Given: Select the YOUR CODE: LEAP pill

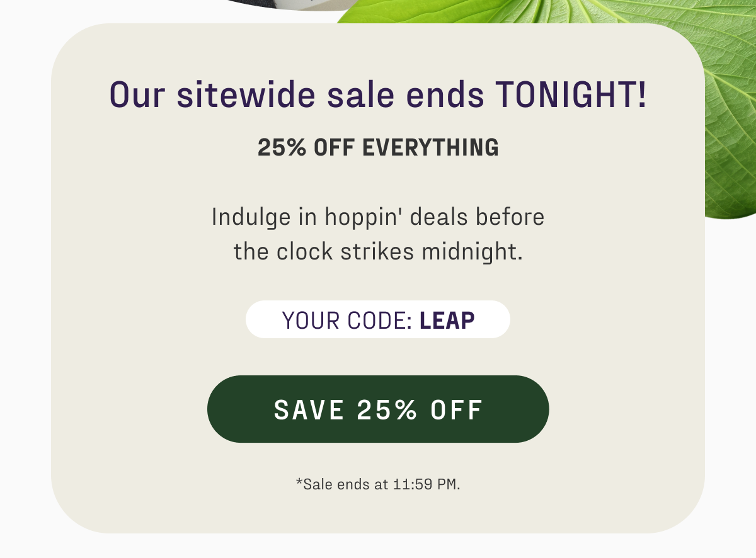Looking at the screenshot, I should [x=378, y=319].
